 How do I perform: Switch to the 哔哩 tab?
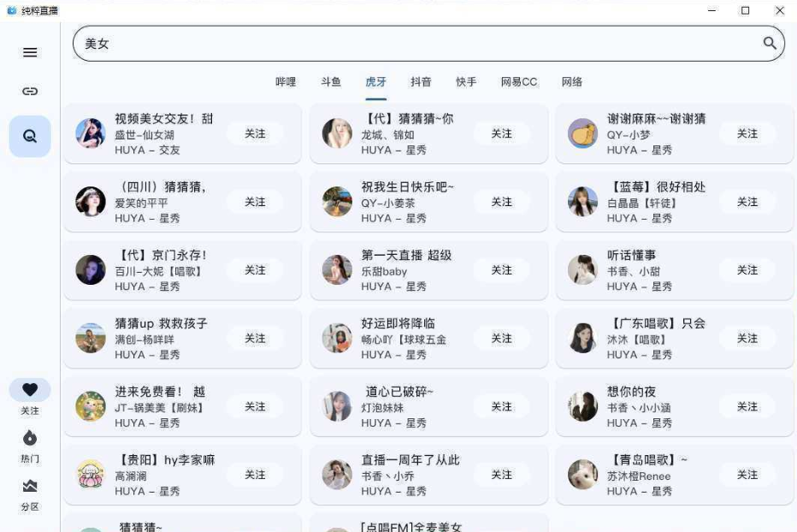coord(286,82)
